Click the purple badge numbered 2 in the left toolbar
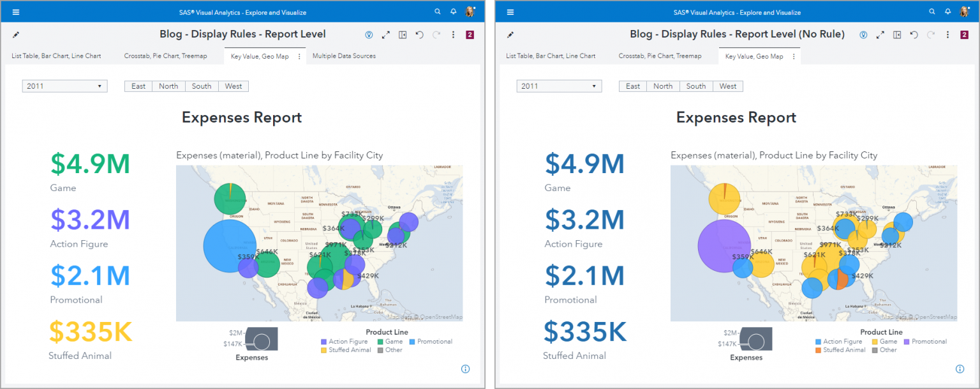 click(x=470, y=34)
